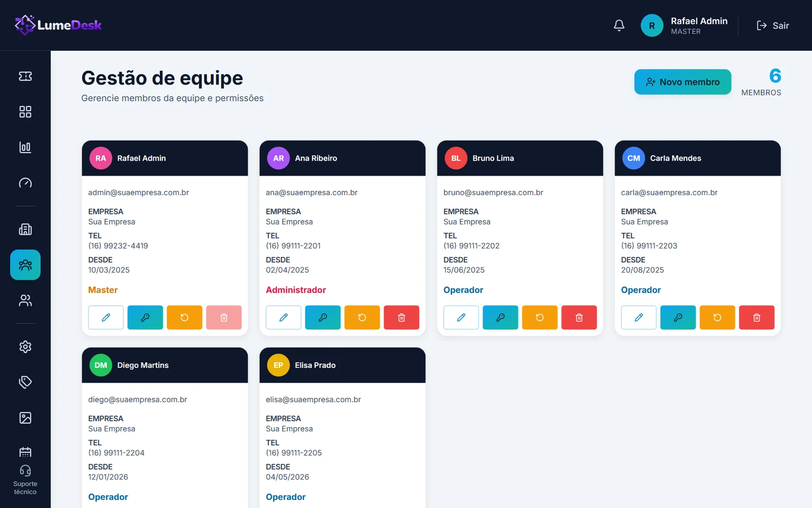Click email bruno@suaempresa.com.br
This screenshot has width=812, height=508.
493,193
